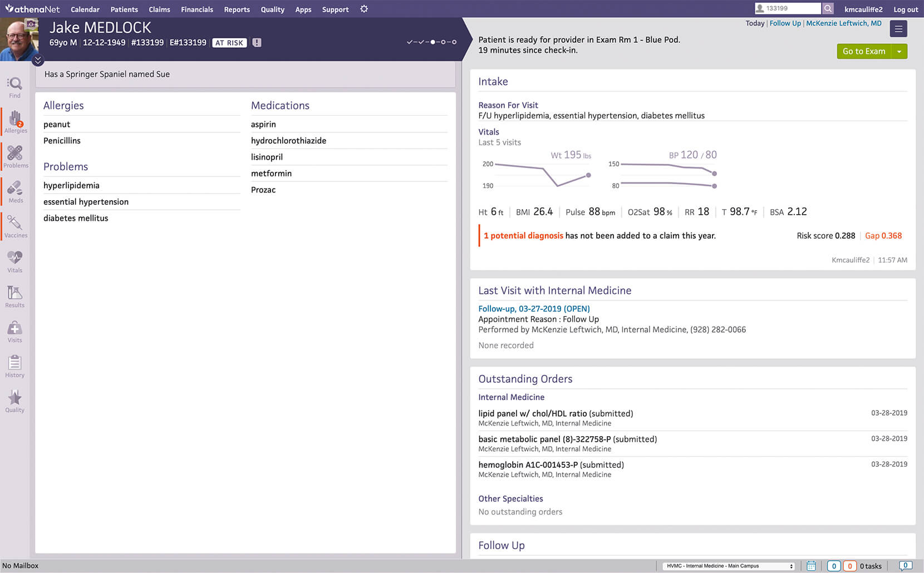Click the chat bubble icon in status bar
Screen dimensions: 924x573
point(906,566)
